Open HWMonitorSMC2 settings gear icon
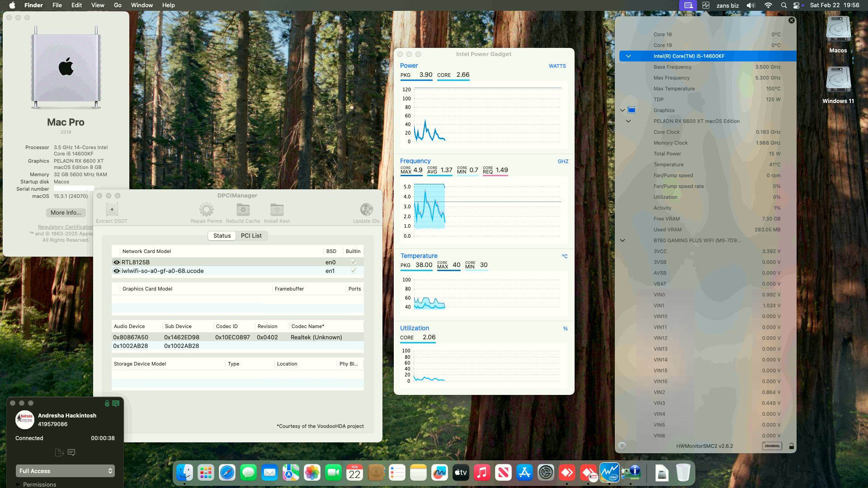 coord(622,446)
